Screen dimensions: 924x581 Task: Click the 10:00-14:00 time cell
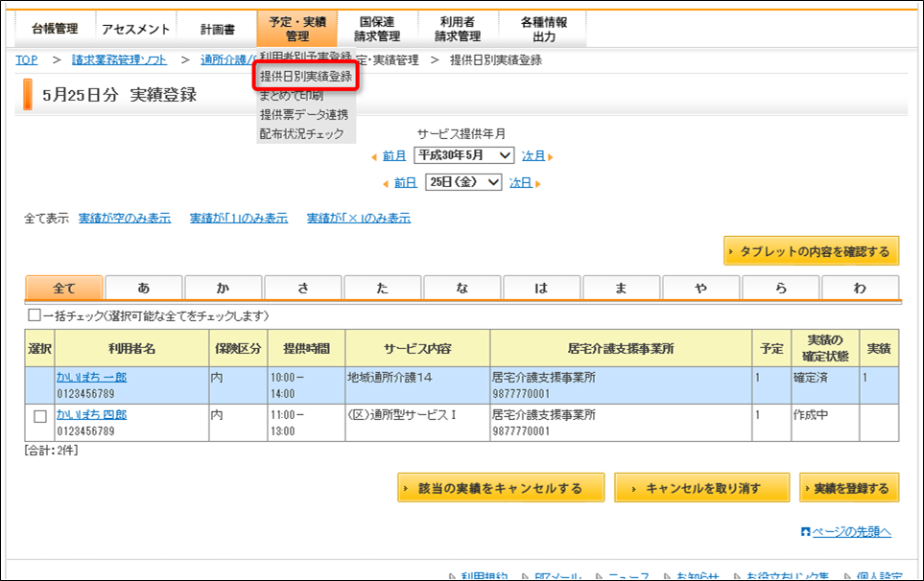coord(306,385)
